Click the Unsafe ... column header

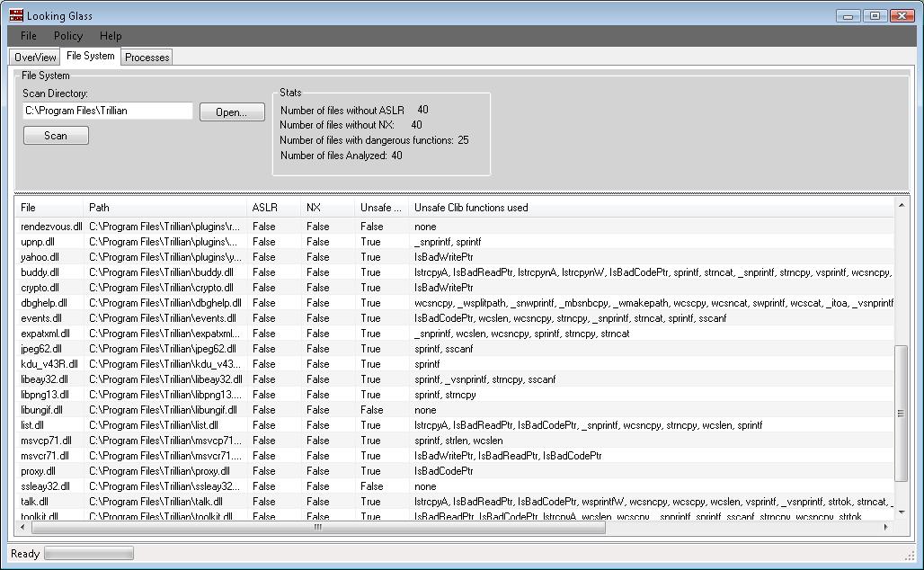(382, 208)
